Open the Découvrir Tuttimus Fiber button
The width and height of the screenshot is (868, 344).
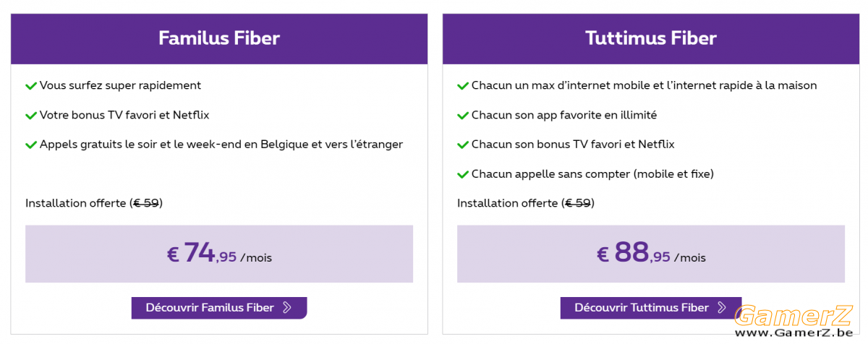[x=651, y=308]
